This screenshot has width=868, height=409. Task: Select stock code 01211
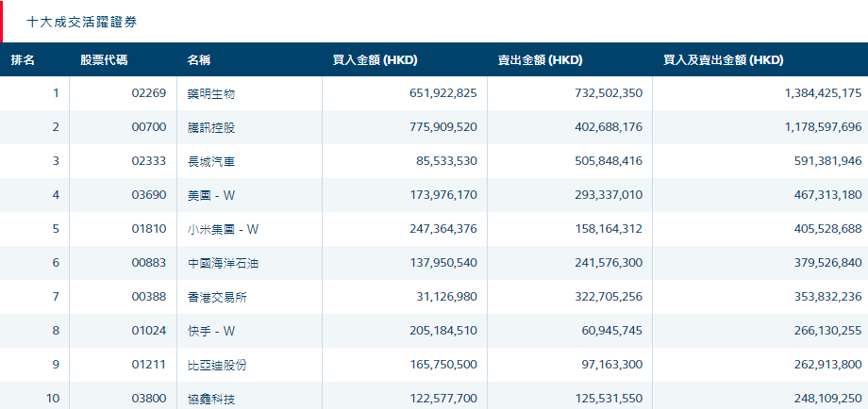point(149,364)
